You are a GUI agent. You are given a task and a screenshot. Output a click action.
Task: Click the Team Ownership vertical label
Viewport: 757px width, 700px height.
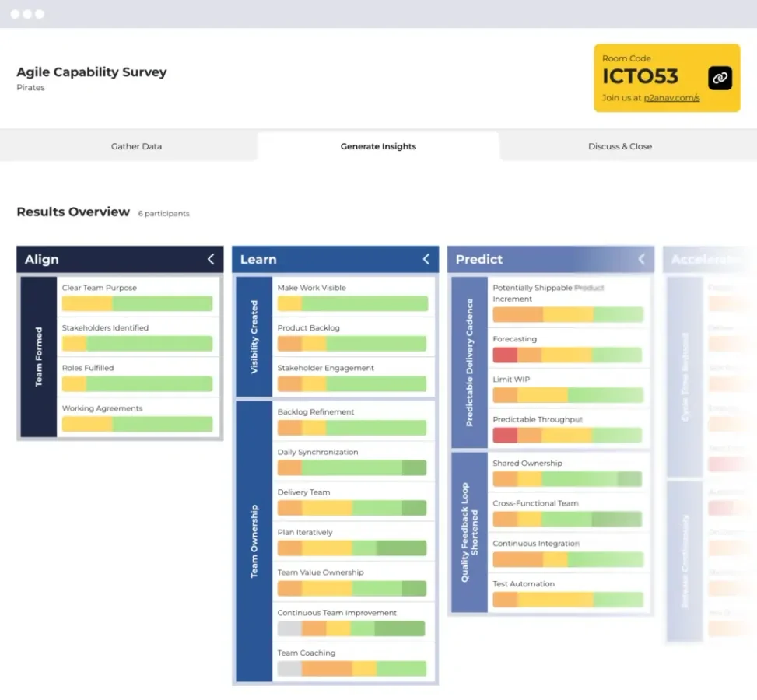point(254,541)
